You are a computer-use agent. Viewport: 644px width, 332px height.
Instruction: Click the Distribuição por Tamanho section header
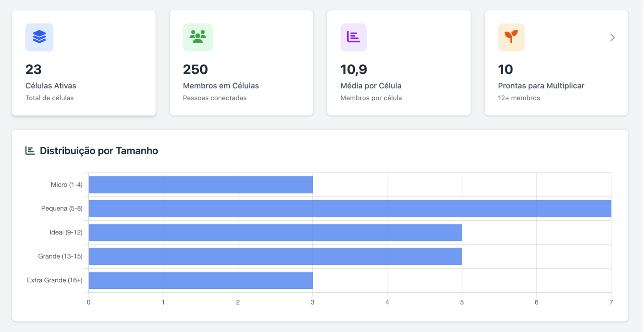99,151
